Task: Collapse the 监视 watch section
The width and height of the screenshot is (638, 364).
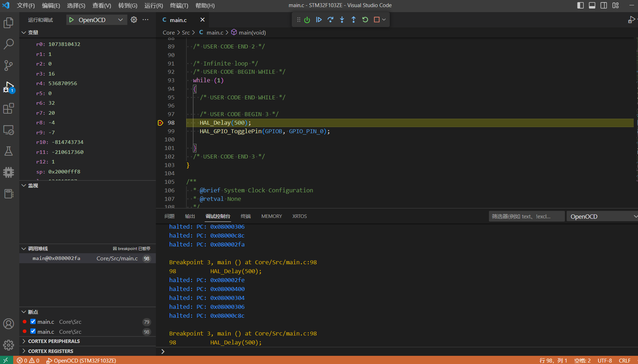Action: click(x=24, y=186)
